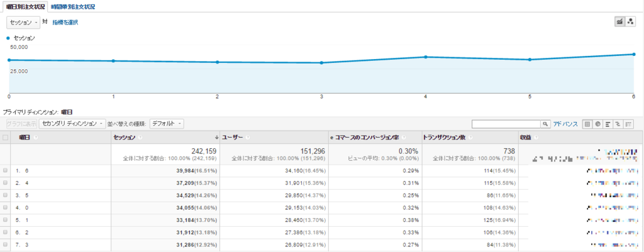Viewport: 644px width, 252px height.
Task: Click the グラフに表示 button
Action: (x=21, y=124)
